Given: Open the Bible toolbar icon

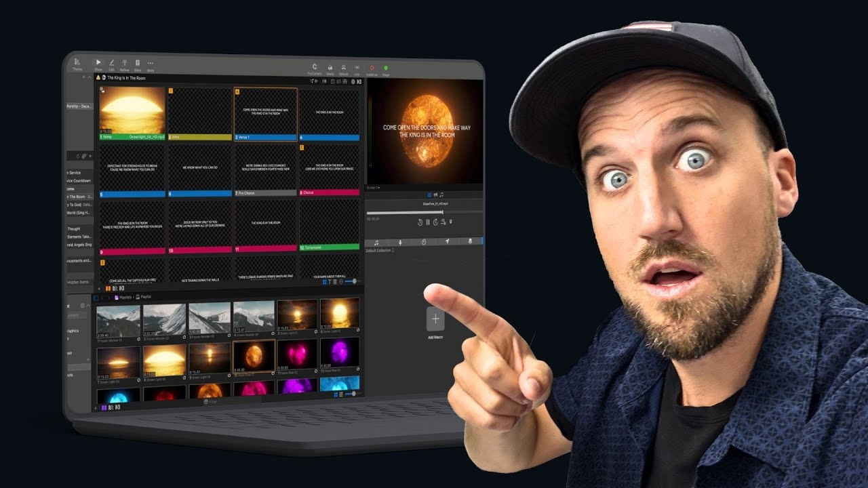Looking at the screenshot, I should (138, 64).
